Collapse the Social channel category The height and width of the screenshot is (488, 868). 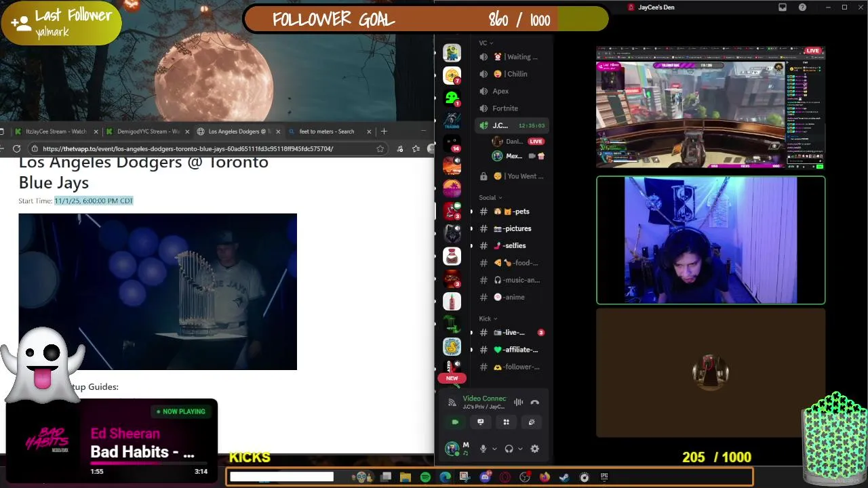coord(490,198)
